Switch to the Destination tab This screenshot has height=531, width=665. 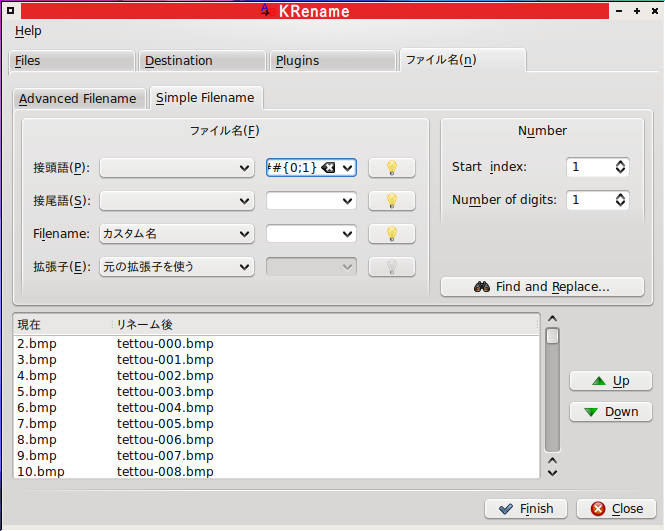(202, 61)
